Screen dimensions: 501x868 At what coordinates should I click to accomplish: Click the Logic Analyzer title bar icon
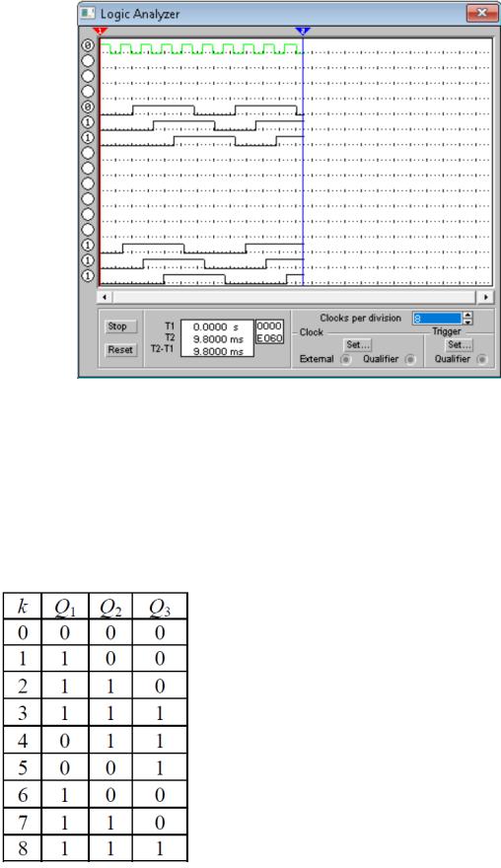pyautogui.click(x=88, y=13)
